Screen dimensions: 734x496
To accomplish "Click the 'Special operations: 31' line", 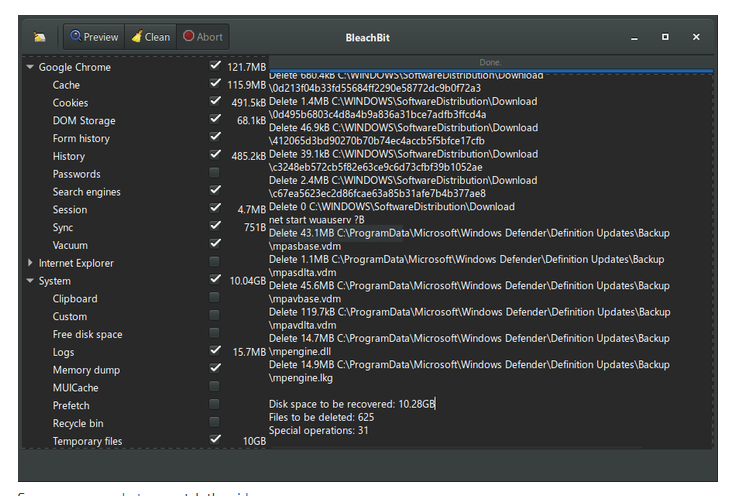I will tap(318, 430).
